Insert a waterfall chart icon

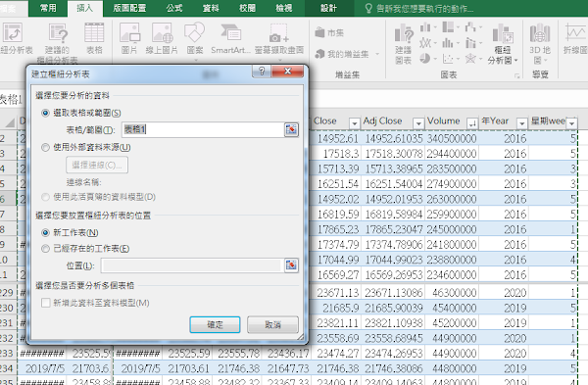470,27
